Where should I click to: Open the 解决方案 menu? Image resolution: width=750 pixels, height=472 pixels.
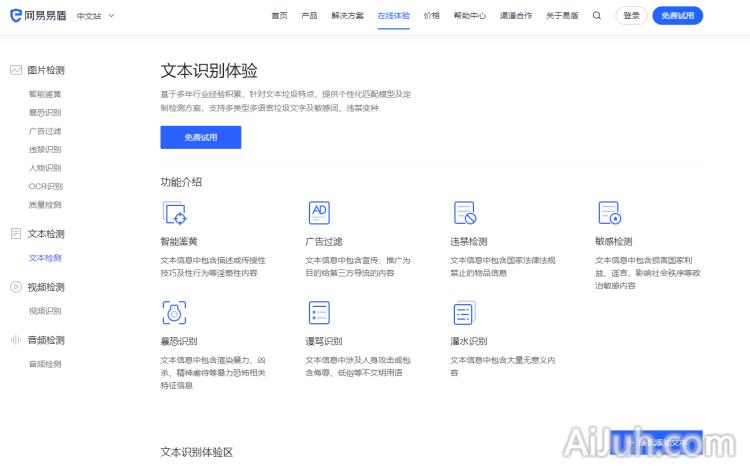click(x=347, y=16)
